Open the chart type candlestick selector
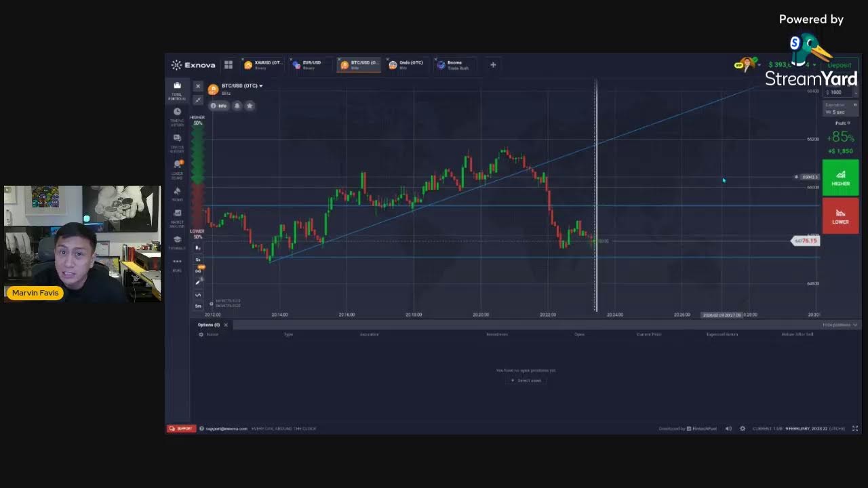Viewport: 868px width, 488px height. (x=198, y=248)
